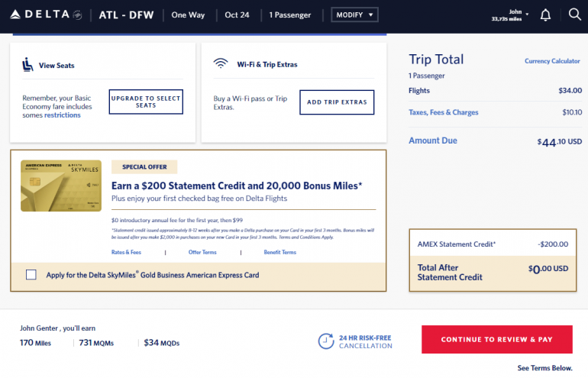Open the Offer Terms link
Image resolution: width=588 pixels, height=378 pixels.
[x=202, y=252]
